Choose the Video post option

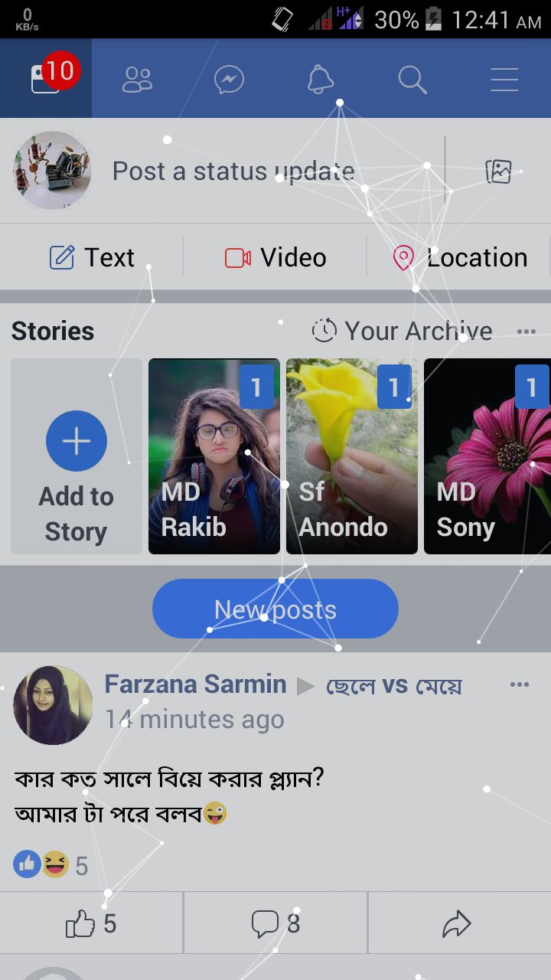coord(275,258)
